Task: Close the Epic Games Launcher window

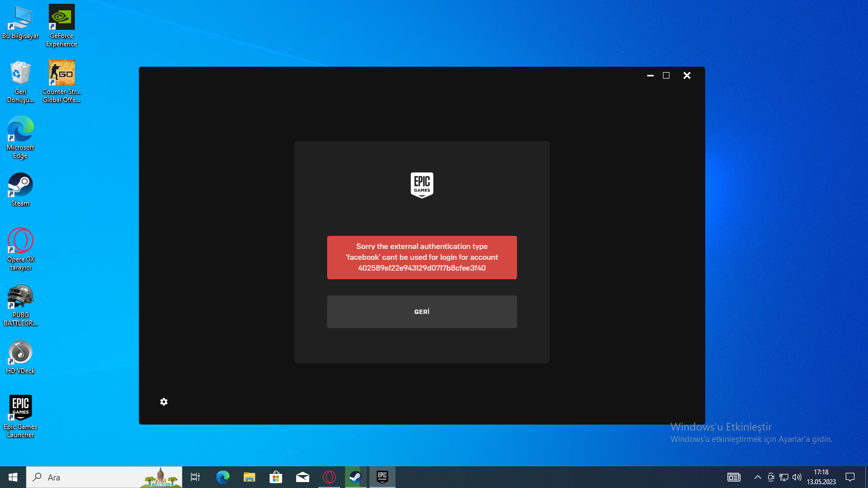Action: point(687,75)
